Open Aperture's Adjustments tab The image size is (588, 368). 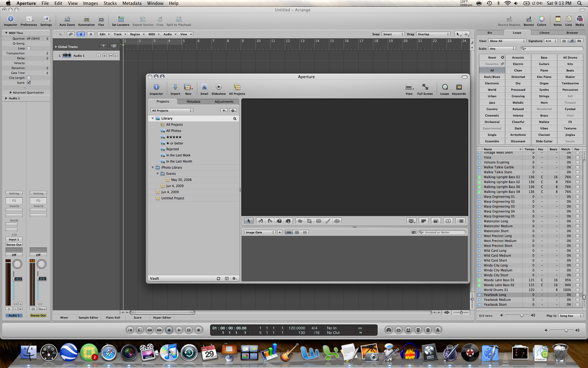pos(224,102)
